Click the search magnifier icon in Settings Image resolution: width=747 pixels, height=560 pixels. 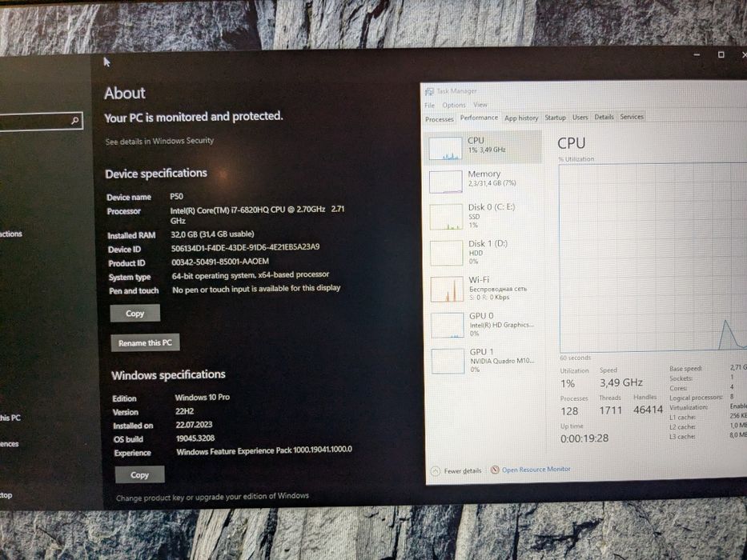74,121
